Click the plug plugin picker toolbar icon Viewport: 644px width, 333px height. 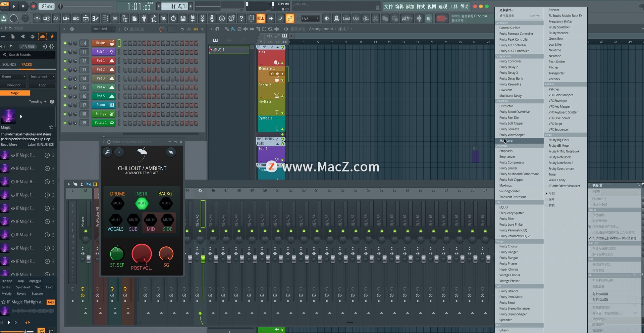coord(144,18)
